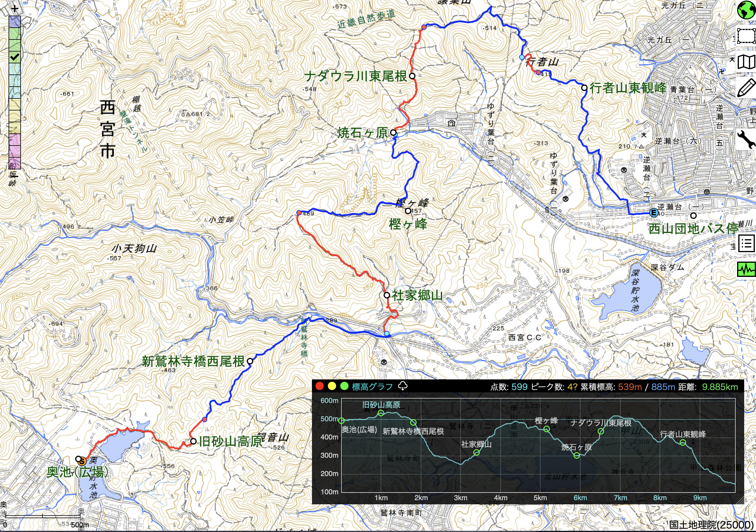This screenshot has height=532, width=756.
Task: Click the 社家郷山 waypoint marker on map
Action: (x=387, y=295)
